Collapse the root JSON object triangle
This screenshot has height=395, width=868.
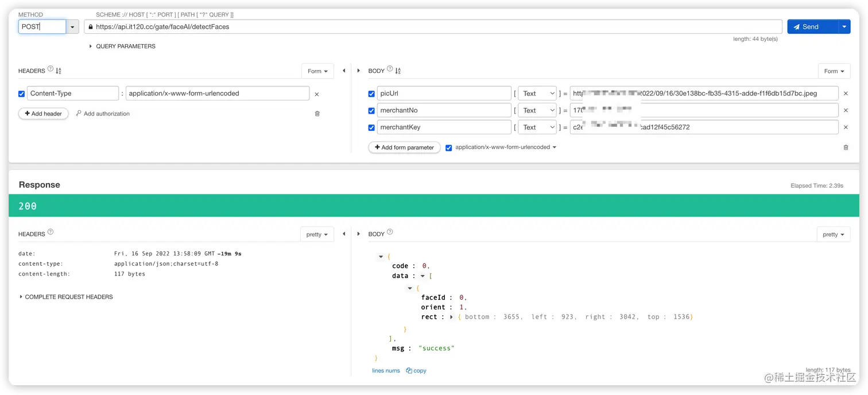(381, 257)
